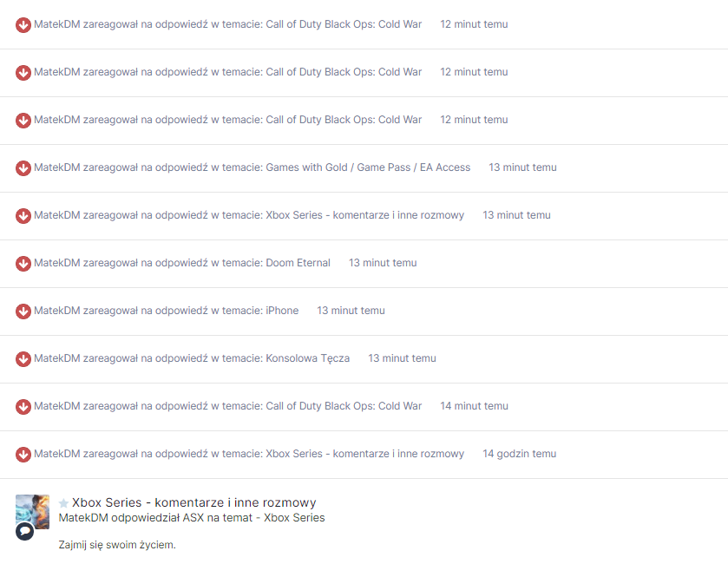Viewport: 728px width, 564px height.
Task: Click the '14 godzin temu' timestamp
Action: (519, 454)
